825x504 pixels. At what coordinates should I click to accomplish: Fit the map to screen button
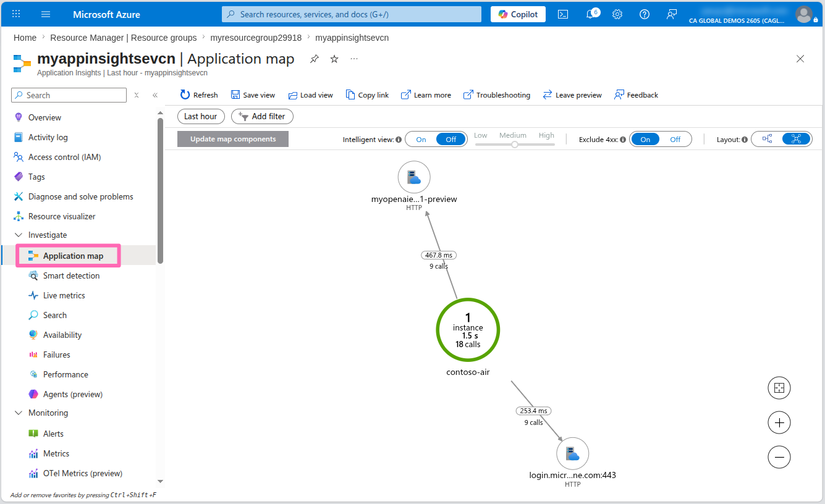pos(779,388)
